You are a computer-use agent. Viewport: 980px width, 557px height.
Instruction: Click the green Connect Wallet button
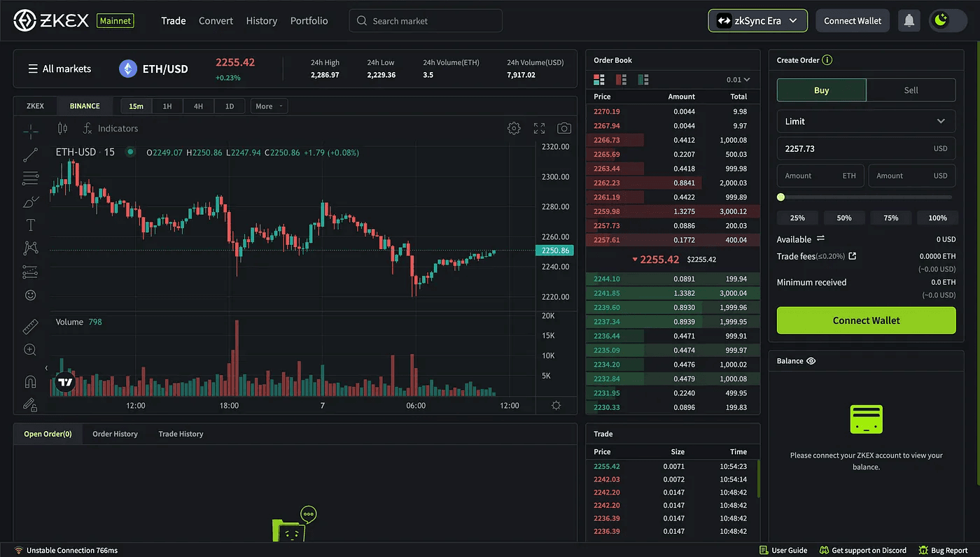pos(866,320)
